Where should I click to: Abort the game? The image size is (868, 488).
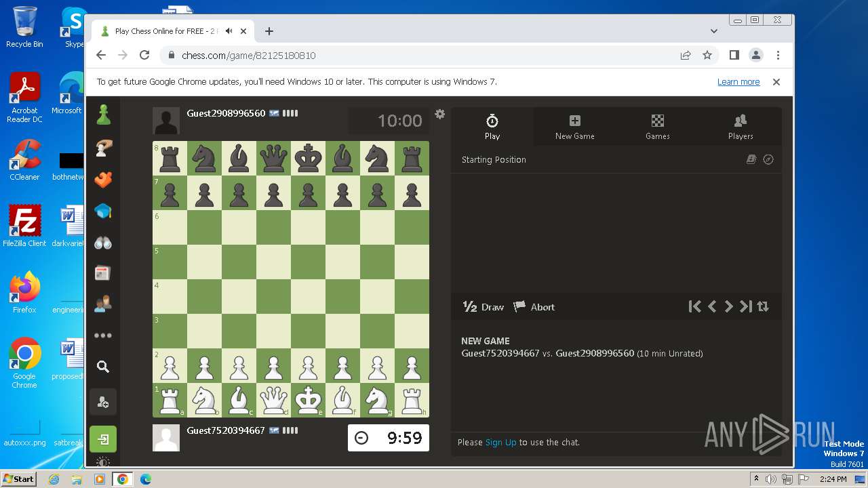pyautogui.click(x=534, y=307)
